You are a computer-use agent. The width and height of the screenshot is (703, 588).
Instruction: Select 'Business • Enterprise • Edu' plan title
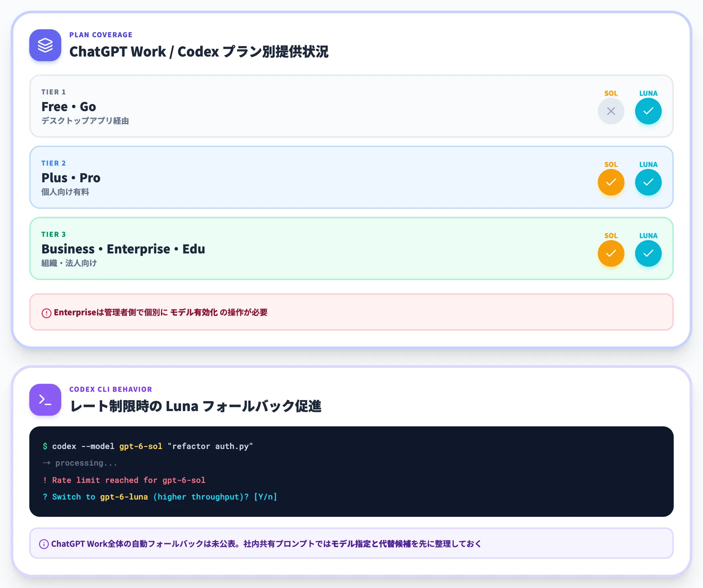(123, 249)
